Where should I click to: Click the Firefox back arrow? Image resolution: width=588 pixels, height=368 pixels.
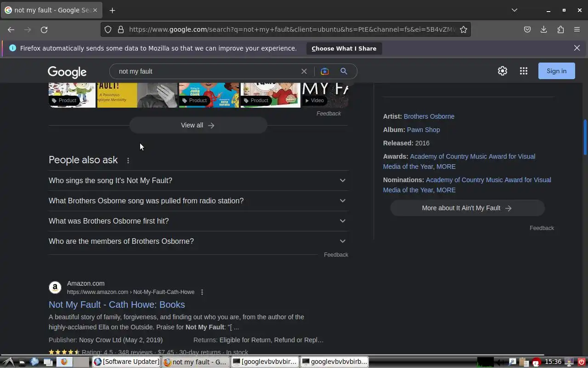click(x=11, y=29)
